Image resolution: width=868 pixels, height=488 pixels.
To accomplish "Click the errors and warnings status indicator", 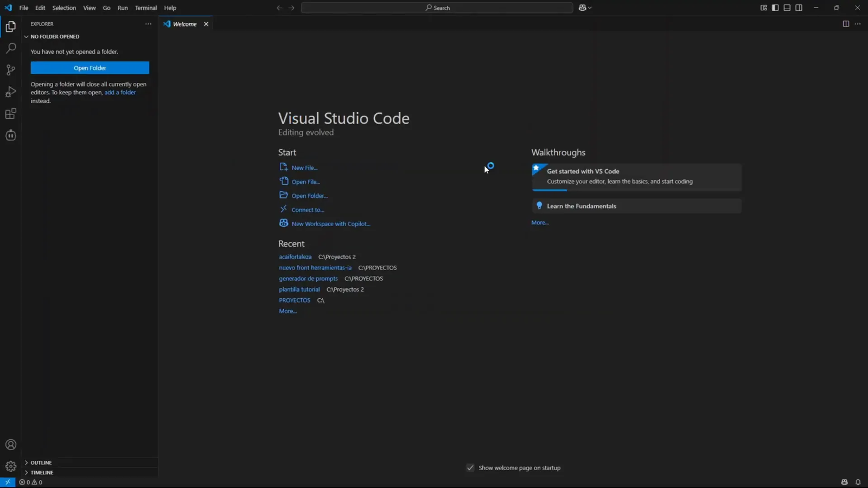I will click(x=30, y=481).
